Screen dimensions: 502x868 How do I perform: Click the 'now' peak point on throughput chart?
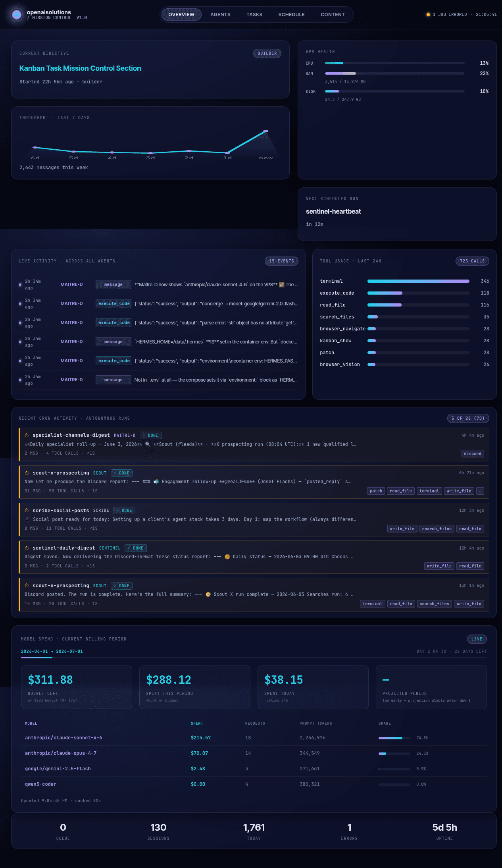pos(265,131)
